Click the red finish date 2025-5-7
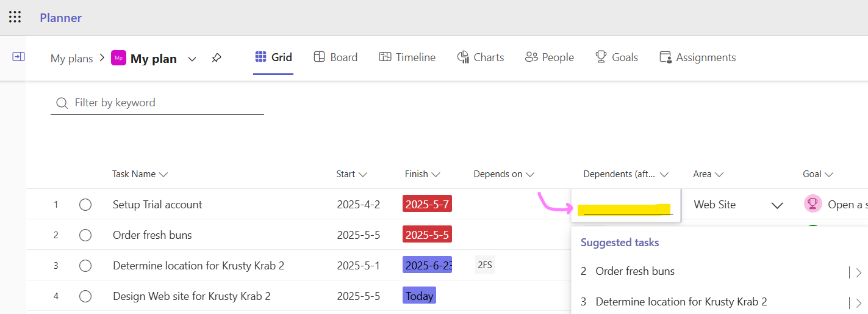This screenshot has height=314, width=868. pyautogui.click(x=427, y=204)
